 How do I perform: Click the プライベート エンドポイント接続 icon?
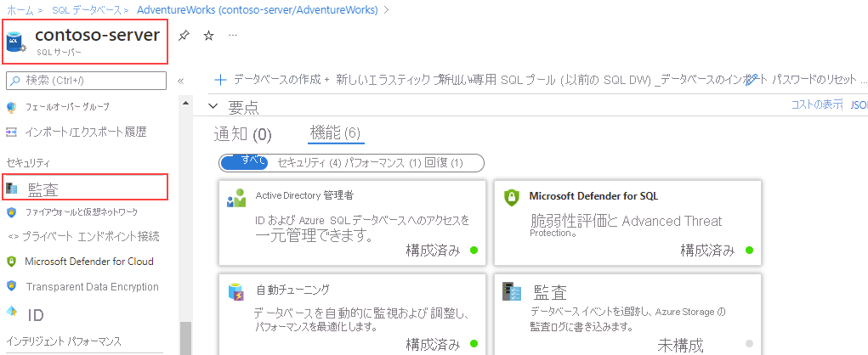[14, 237]
